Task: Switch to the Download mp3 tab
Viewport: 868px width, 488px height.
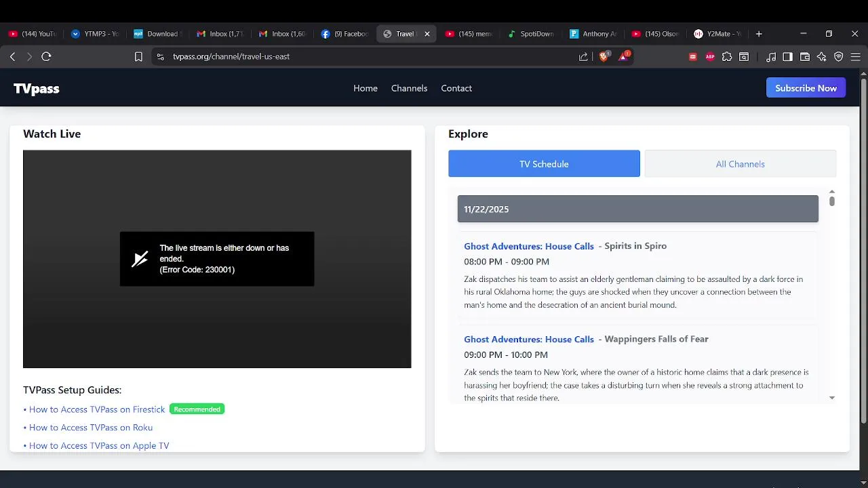Action: (157, 34)
